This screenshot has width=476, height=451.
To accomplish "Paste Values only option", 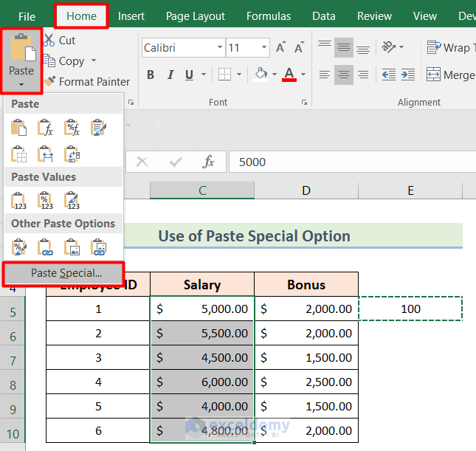I will pyautogui.click(x=19, y=200).
